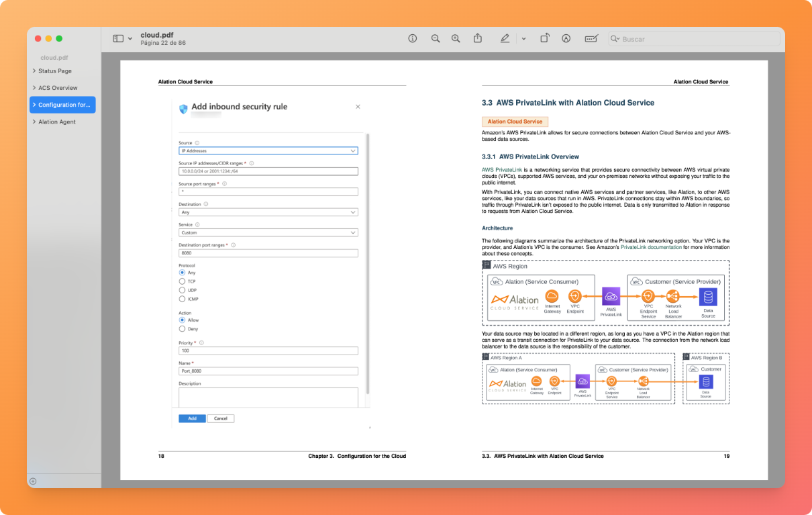
Task: Click info icon next to Service label
Action: 197,225
